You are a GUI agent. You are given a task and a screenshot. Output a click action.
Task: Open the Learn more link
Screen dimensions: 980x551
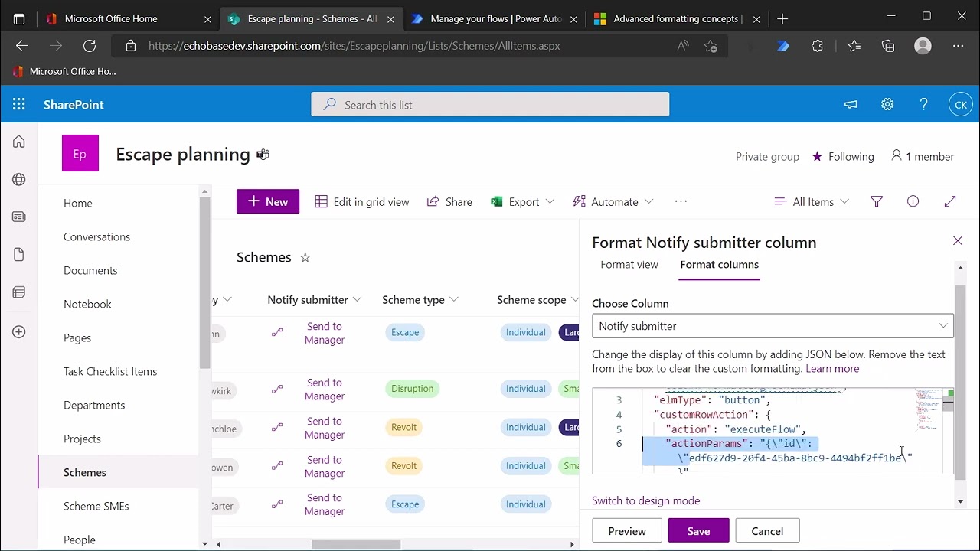point(832,369)
